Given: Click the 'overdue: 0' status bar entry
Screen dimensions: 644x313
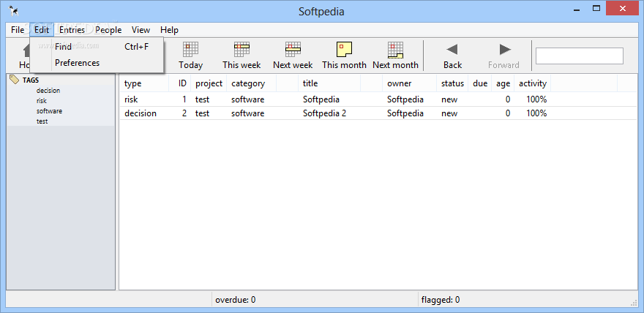Looking at the screenshot, I should (x=236, y=300).
